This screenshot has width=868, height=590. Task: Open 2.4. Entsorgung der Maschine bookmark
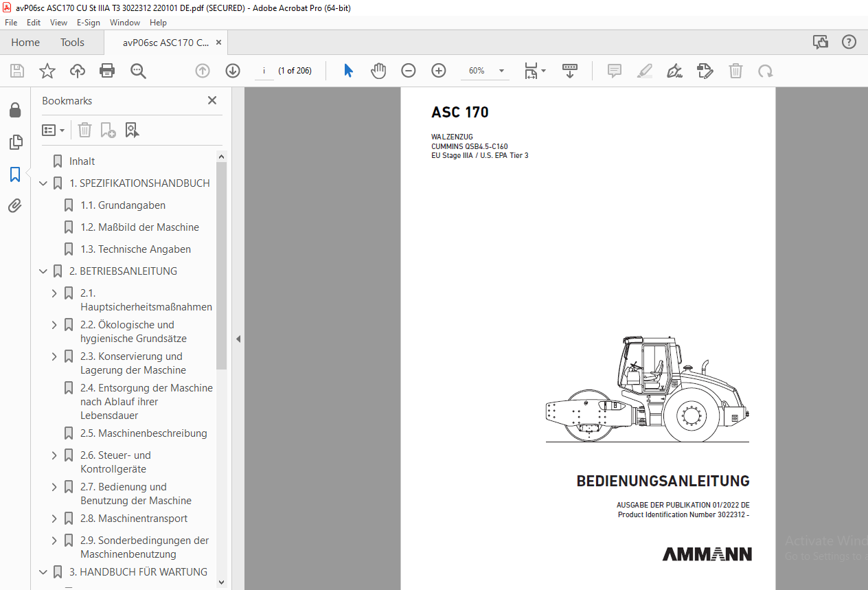(147, 402)
